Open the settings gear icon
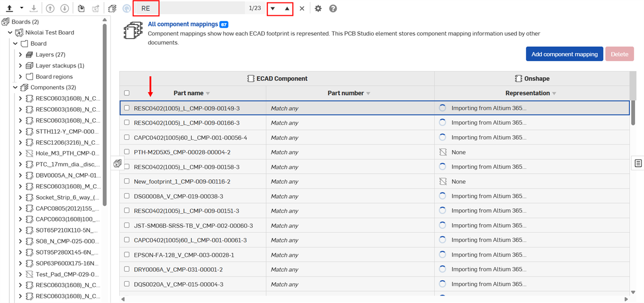This screenshot has height=303, width=644. [x=318, y=8]
